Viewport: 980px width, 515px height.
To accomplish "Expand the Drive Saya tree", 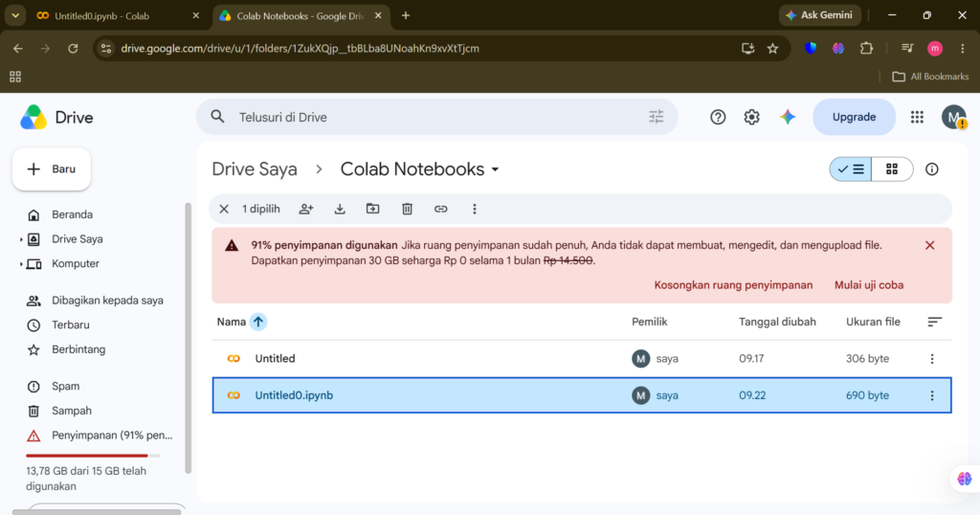I will coord(21,239).
